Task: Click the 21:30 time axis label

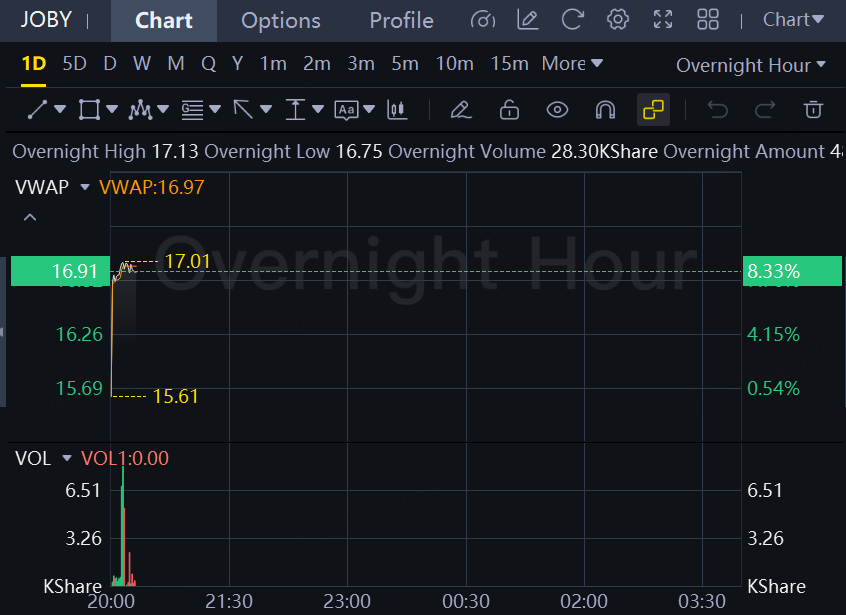Action: [x=229, y=601]
